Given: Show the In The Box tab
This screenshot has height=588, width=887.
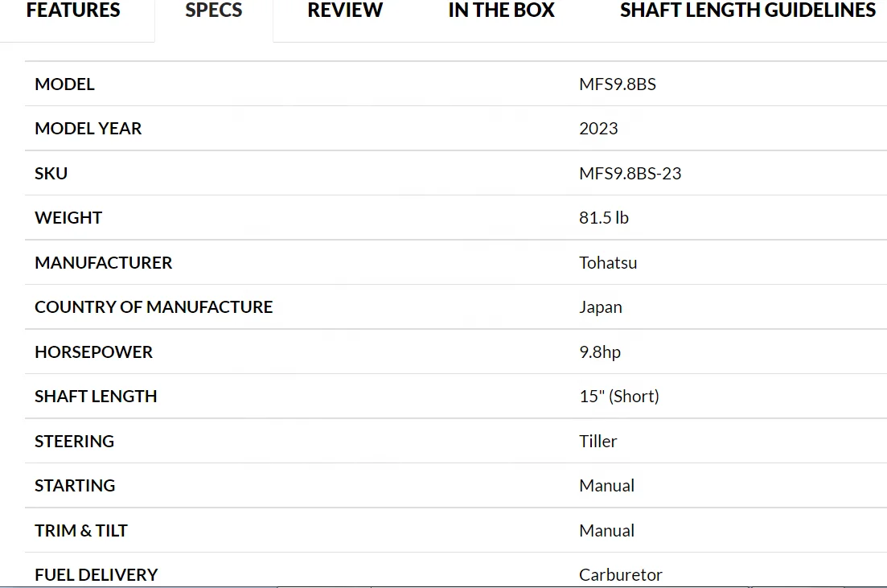Looking at the screenshot, I should tap(502, 11).
